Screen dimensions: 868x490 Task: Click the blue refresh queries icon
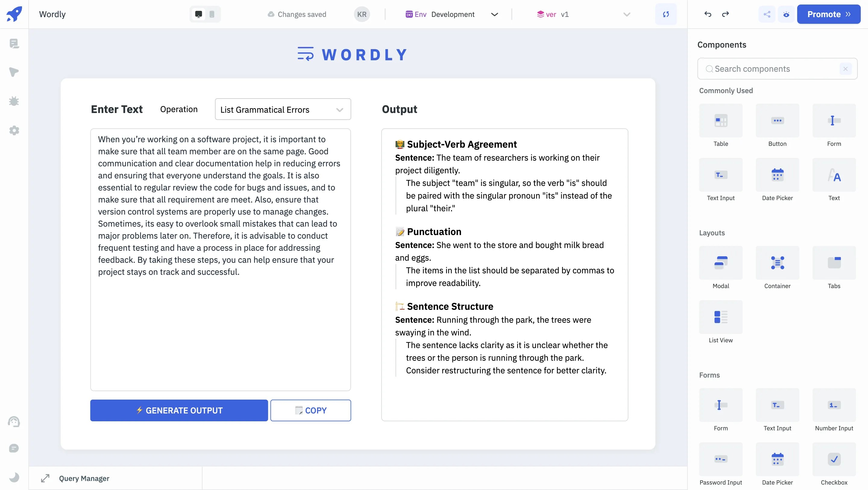pyautogui.click(x=666, y=14)
